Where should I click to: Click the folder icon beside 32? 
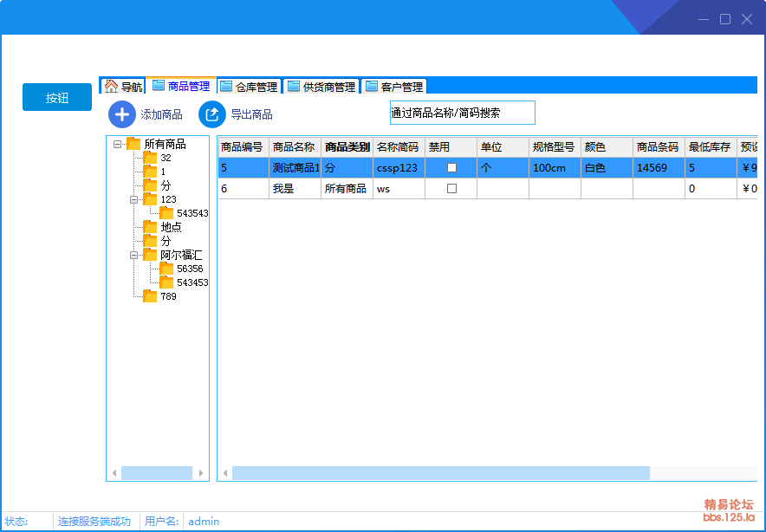click(x=150, y=158)
